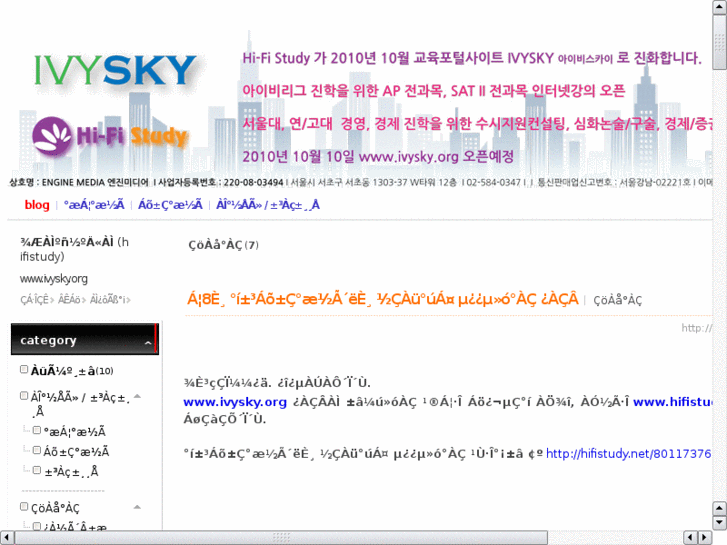Open the hifistudy.net/80117376 link
The height and width of the screenshot is (545, 727).
tap(629, 453)
